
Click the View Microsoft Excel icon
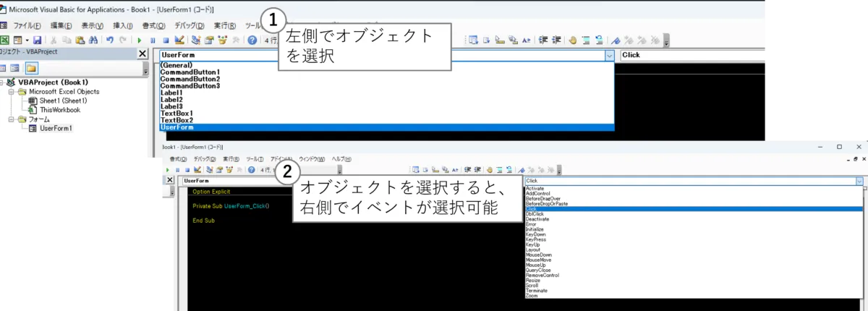point(5,41)
